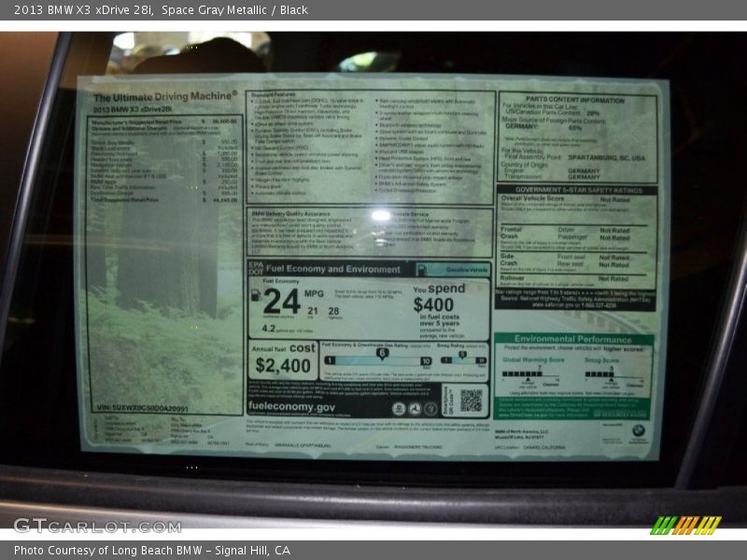Viewport: 747px width, 560px height.
Task: Click the GTCARLOT.COM watermark logo
Action: pyautogui.click(x=96, y=525)
